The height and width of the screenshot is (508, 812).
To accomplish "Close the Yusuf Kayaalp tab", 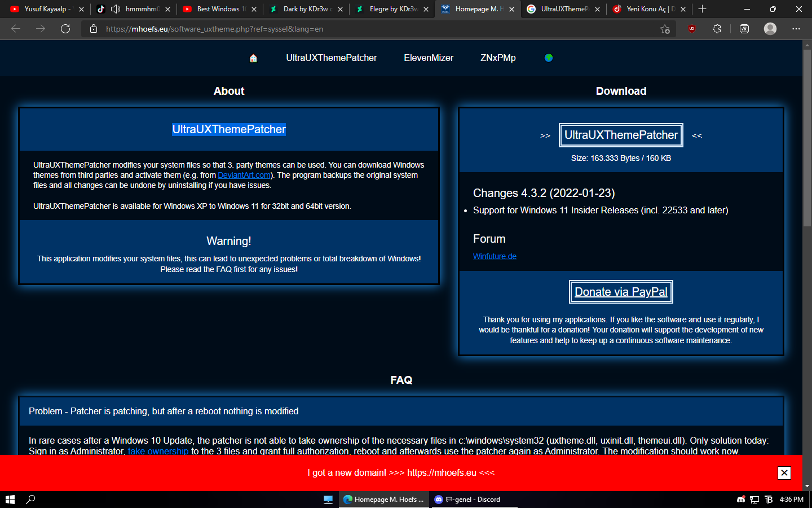I will click(81, 9).
